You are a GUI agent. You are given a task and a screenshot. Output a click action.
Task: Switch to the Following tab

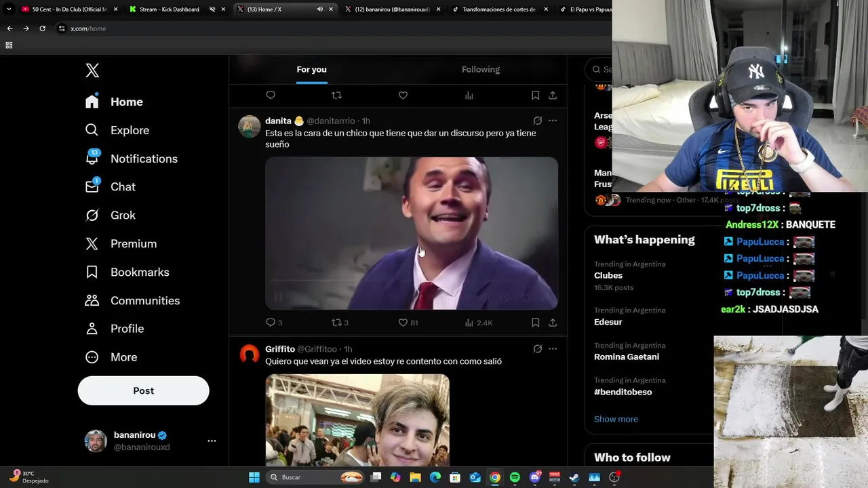click(x=481, y=69)
